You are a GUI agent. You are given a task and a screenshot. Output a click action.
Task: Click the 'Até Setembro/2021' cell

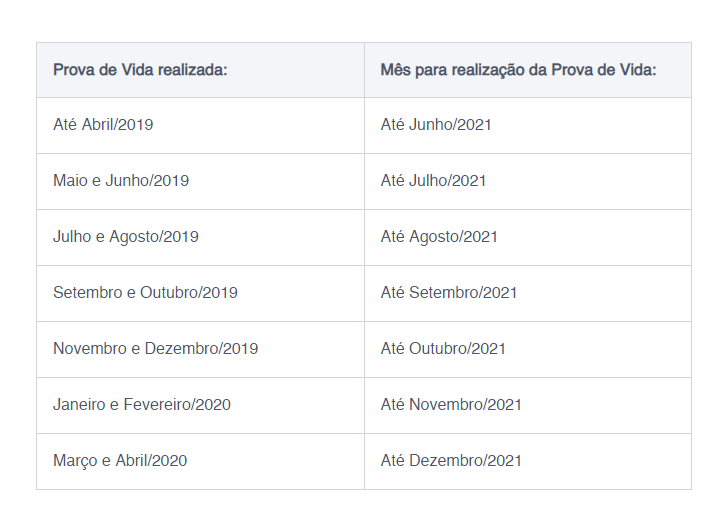pos(449,293)
